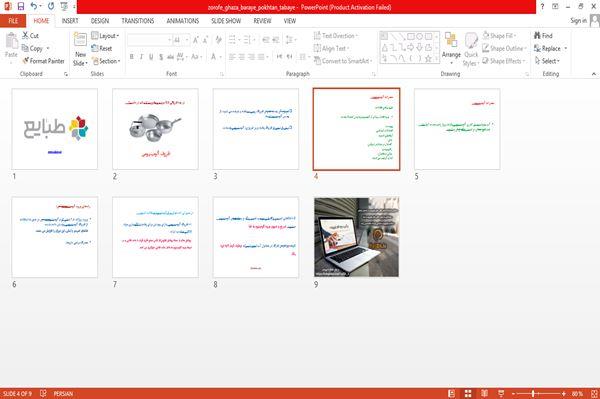Image resolution: width=600 pixels, height=399 pixels.
Task: Switch to the INSERT tab
Action: coord(70,21)
